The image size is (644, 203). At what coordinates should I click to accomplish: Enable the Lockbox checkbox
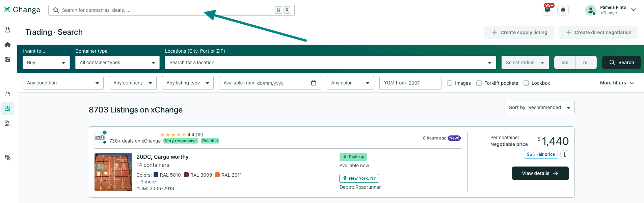(526, 83)
